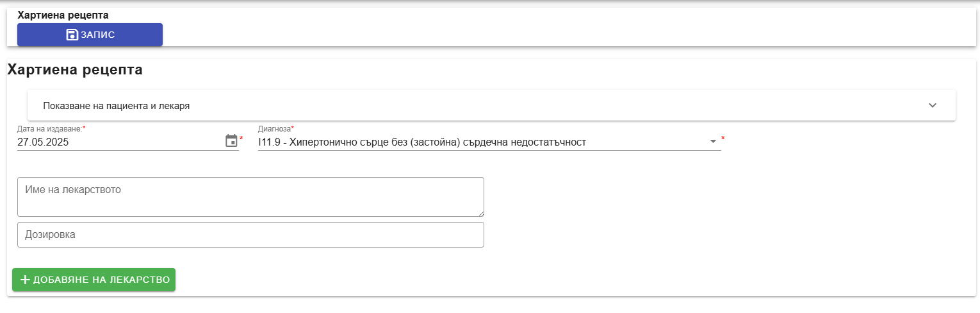Viewport: 980px width, 313px height.
Task: Click the red asterisk after the diagnosis dropdown
Action: click(723, 139)
